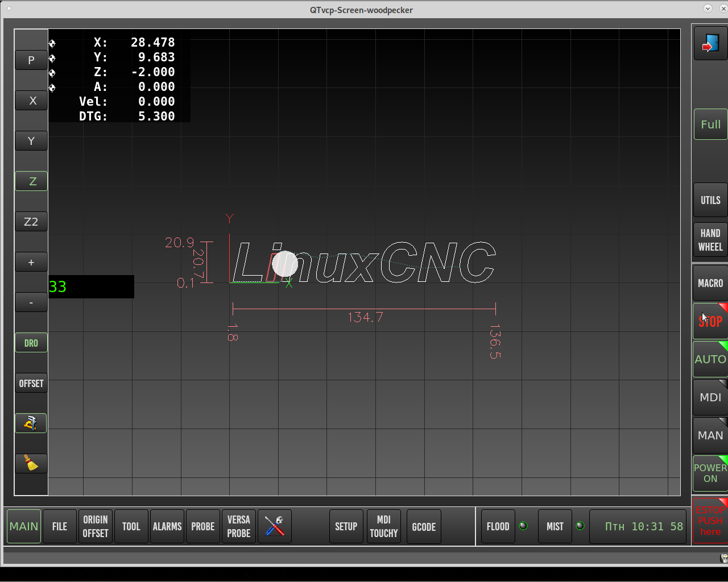Toggle the FLOOD coolant button
Image resolution: width=728 pixels, height=582 pixels.
click(x=498, y=526)
